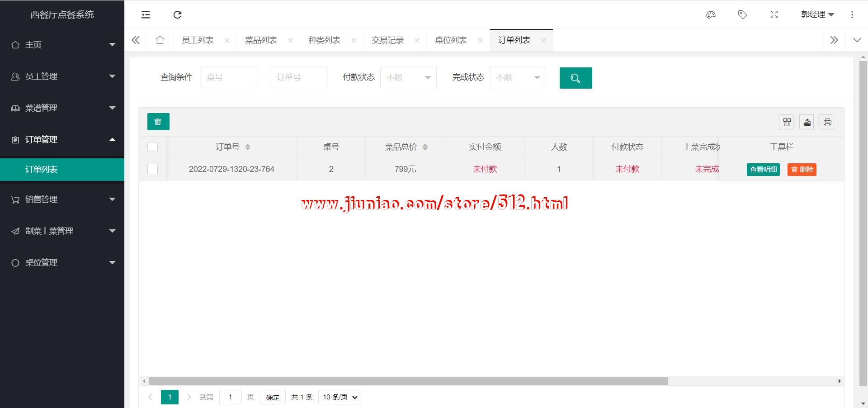
Task: Click the 桌号 search input field
Action: point(229,77)
